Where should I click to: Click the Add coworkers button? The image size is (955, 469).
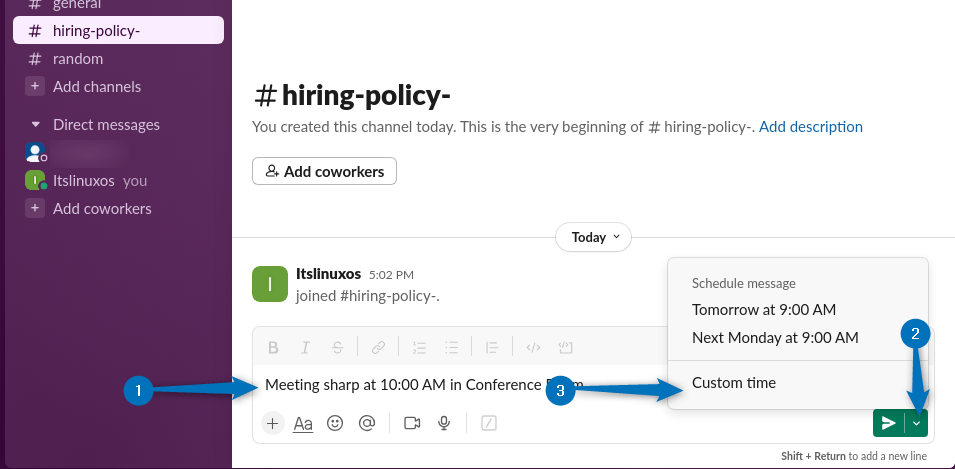324,171
